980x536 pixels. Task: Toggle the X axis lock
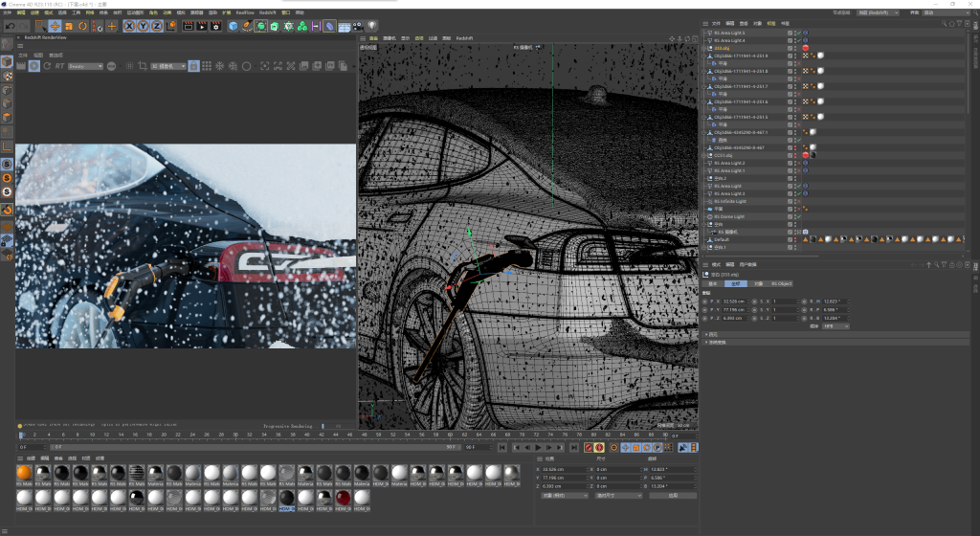click(129, 26)
